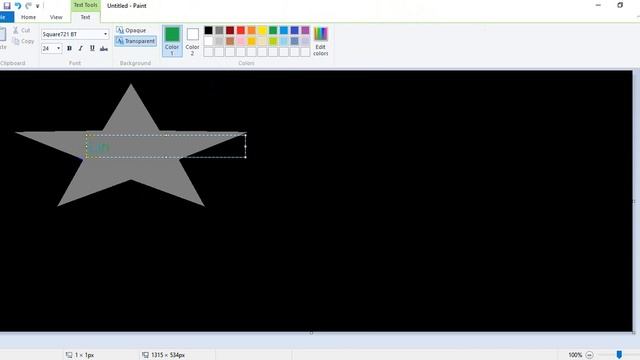Pick the dark gray color swatch
This screenshot has width=640, height=360.
coord(219,30)
